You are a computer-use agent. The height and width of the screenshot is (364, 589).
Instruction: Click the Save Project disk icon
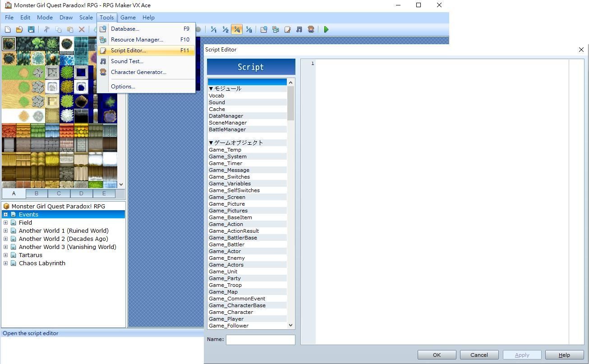(31, 29)
